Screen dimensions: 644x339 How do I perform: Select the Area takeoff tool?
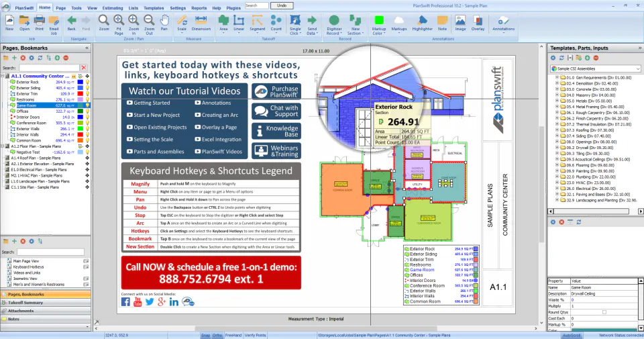pyautogui.click(x=223, y=23)
